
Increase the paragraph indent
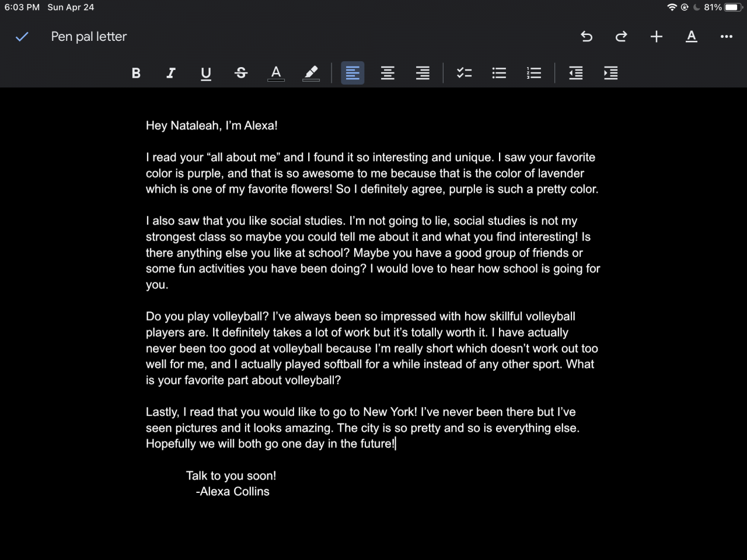click(611, 73)
